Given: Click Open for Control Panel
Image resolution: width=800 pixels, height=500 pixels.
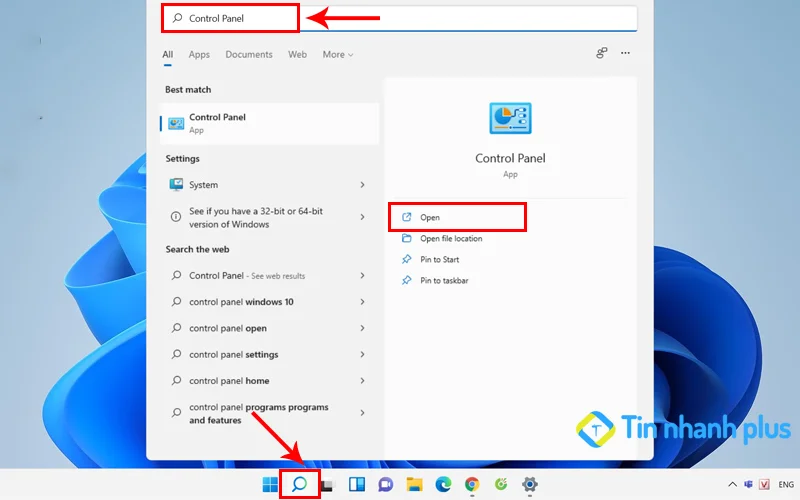Looking at the screenshot, I should click(430, 217).
